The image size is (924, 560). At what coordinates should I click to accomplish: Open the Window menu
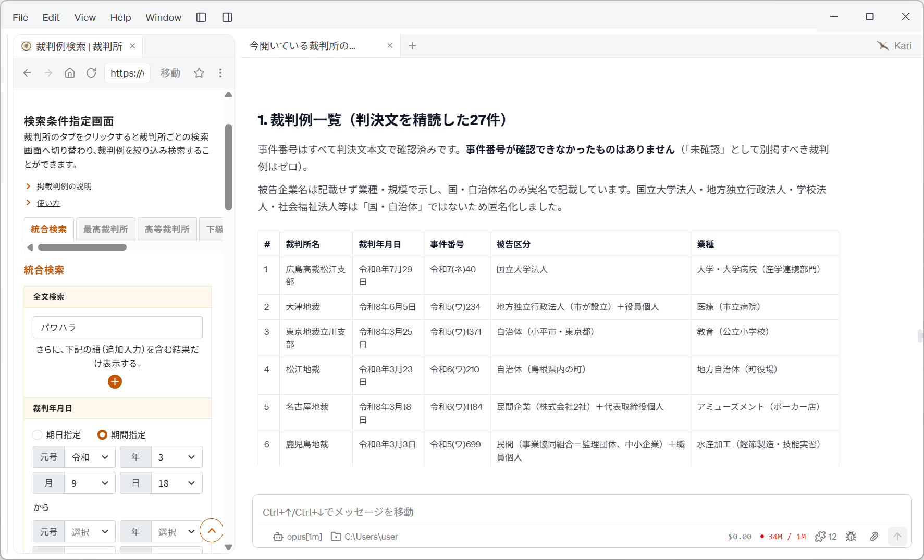[x=163, y=17]
